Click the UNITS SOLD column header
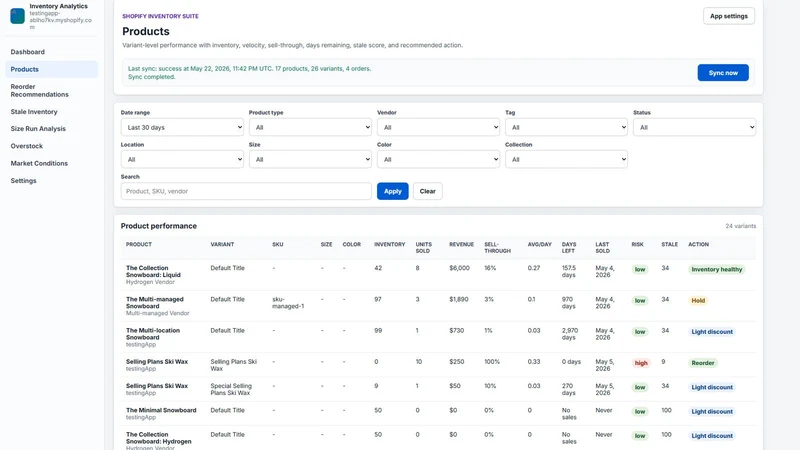Viewport: 800px width, 450px height. (x=423, y=247)
